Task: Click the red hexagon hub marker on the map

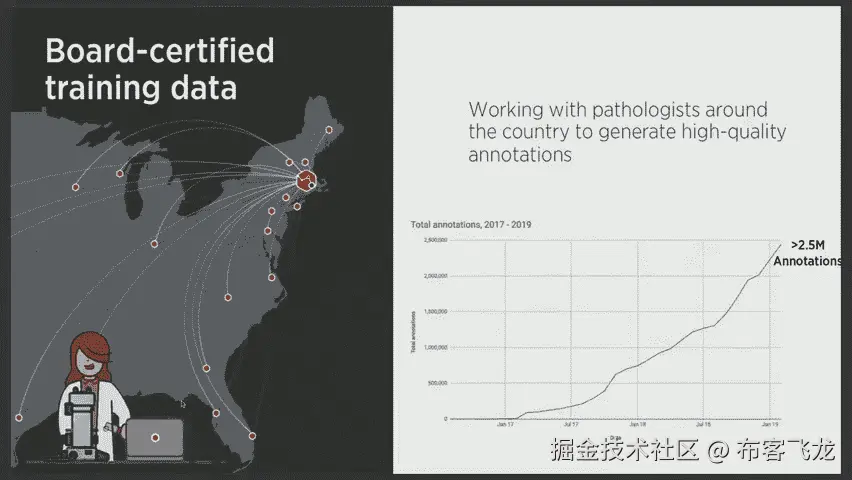Action: pyautogui.click(x=306, y=180)
